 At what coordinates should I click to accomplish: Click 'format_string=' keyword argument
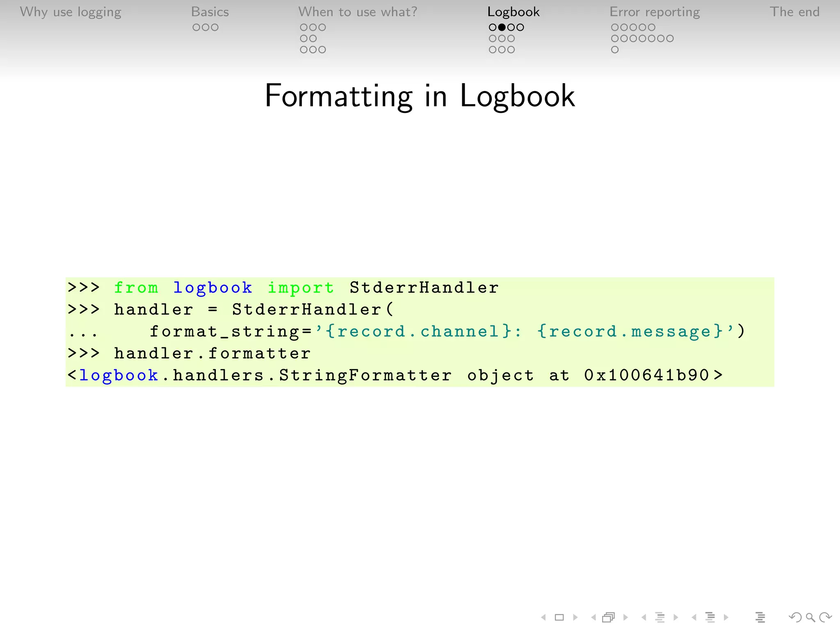click(231, 332)
